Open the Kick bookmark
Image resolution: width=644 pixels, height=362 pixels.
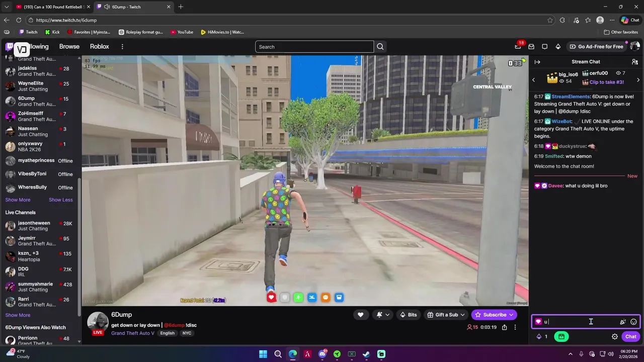click(x=52, y=32)
